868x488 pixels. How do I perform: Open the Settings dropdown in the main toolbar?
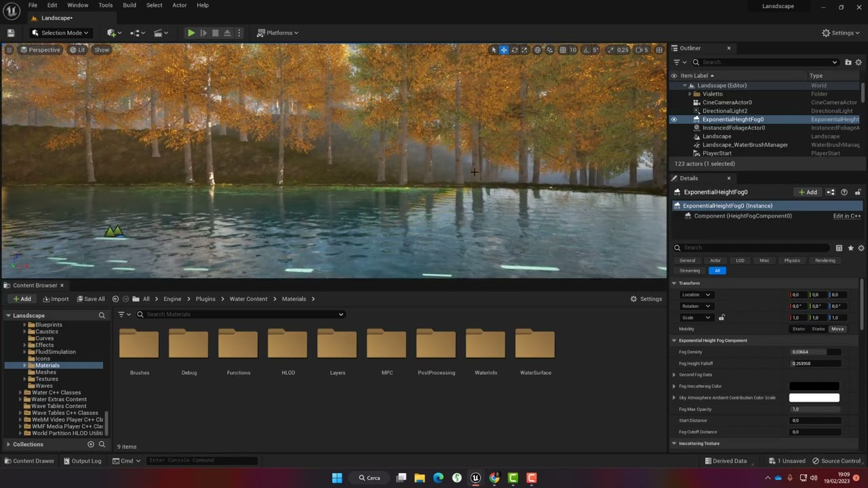(841, 33)
